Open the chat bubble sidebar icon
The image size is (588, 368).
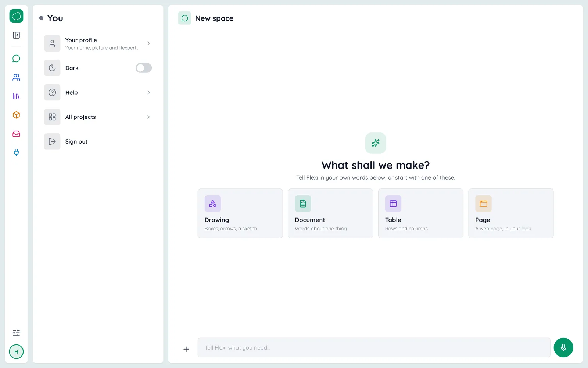click(x=16, y=59)
